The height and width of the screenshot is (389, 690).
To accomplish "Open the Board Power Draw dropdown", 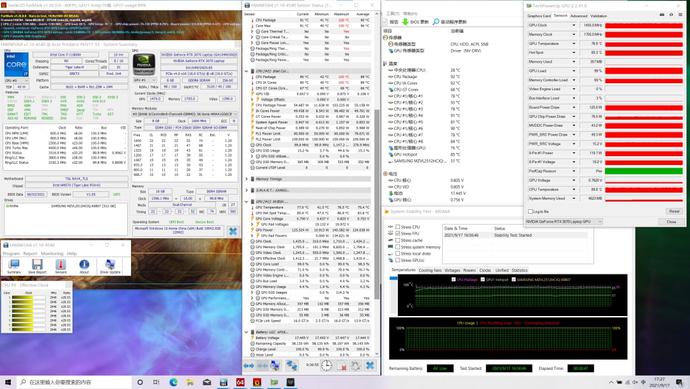I will pyautogui.click(x=573, y=107).
